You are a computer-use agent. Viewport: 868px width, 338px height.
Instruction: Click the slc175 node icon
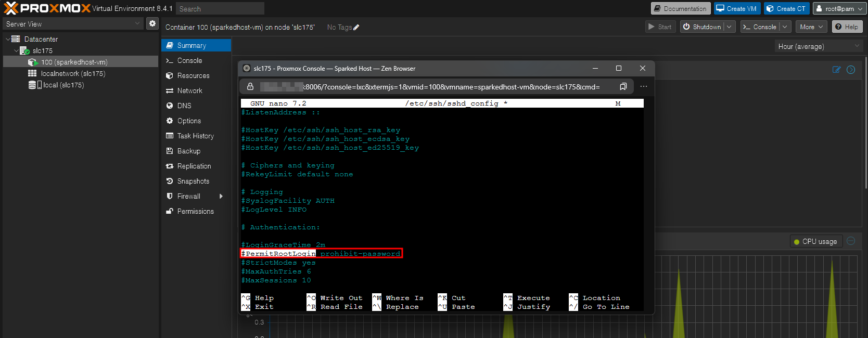[24, 50]
